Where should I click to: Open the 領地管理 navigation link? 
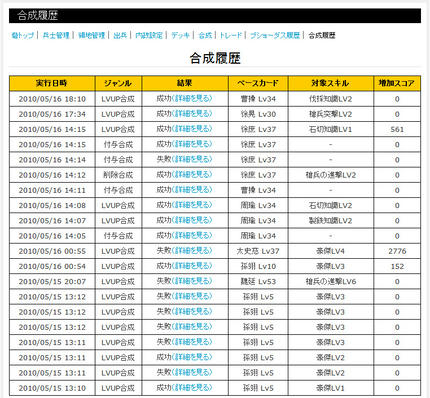coord(92,35)
